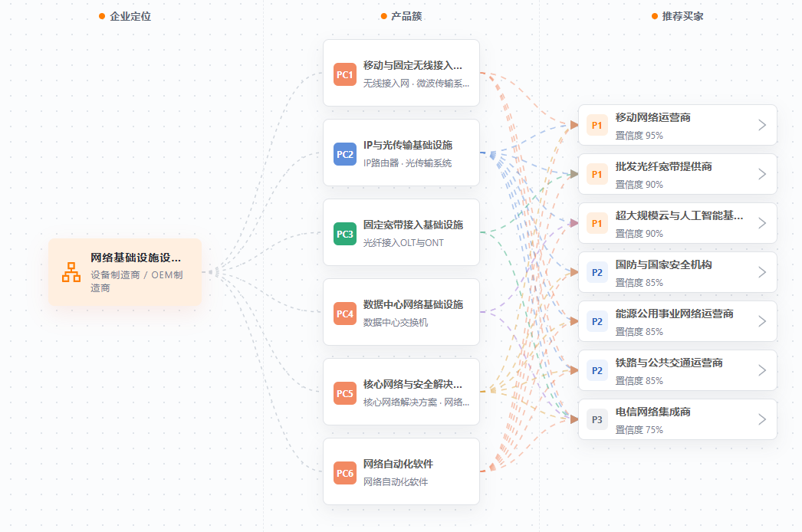Click P2 badge on 铁路与公共交通运营商 card

coord(597,371)
